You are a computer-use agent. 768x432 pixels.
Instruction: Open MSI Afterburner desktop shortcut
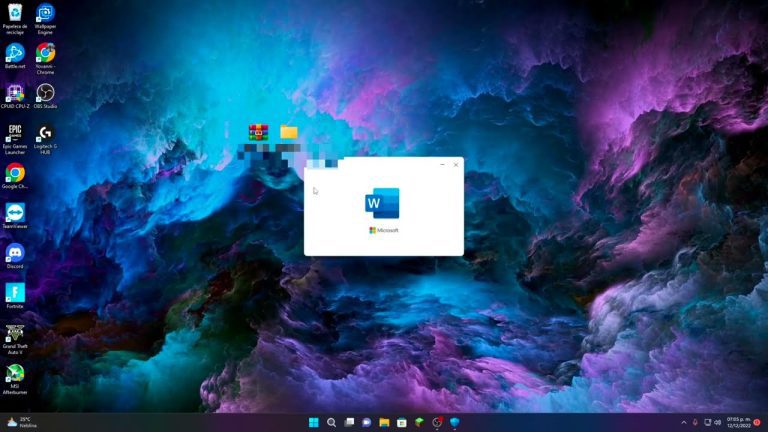(x=15, y=373)
